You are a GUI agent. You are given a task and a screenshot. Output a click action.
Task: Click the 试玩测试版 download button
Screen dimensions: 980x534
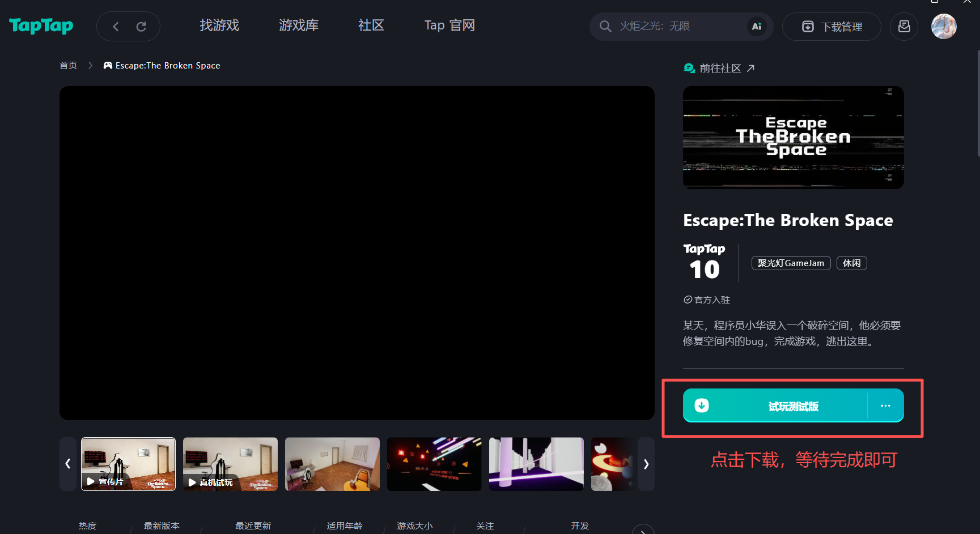pos(794,405)
